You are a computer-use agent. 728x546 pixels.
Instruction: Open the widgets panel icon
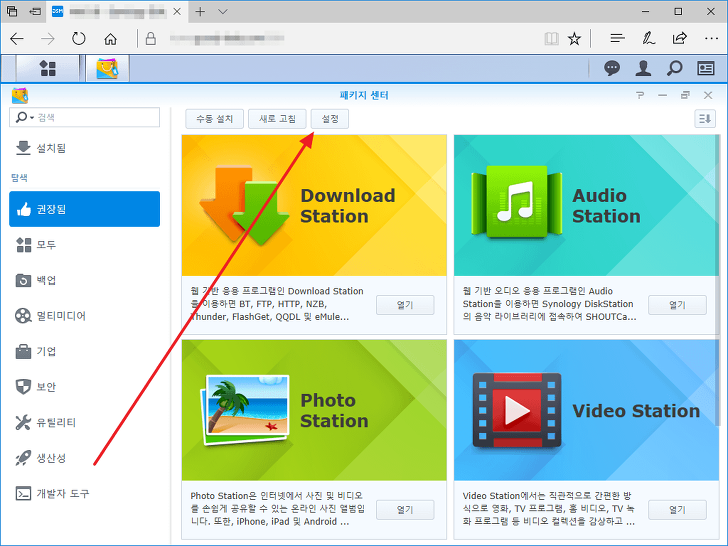click(x=706, y=68)
